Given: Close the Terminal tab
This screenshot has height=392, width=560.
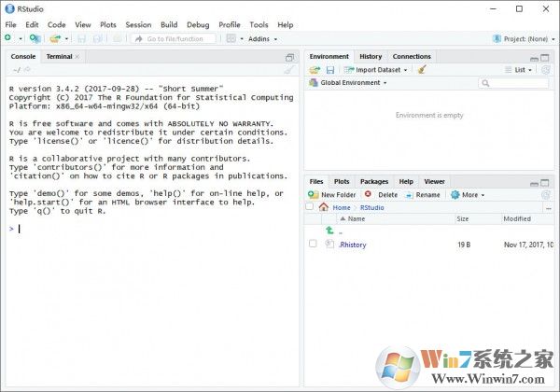Looking at the screenshot, I should [77, 56].
